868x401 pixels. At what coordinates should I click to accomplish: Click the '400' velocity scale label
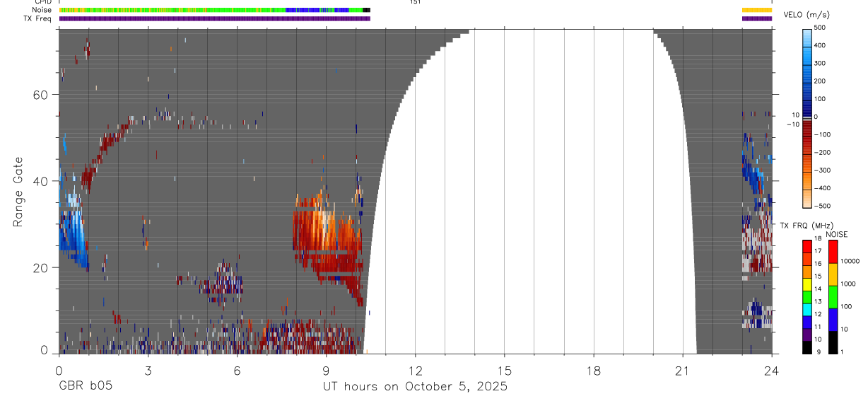point(820,45)
